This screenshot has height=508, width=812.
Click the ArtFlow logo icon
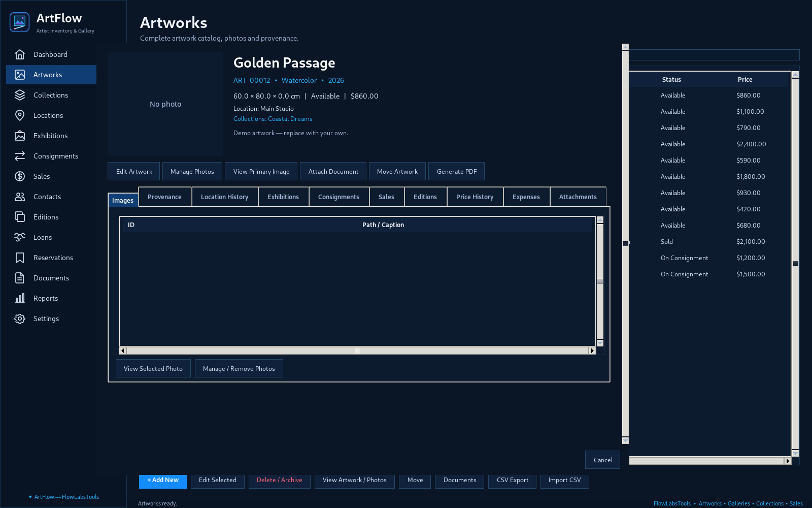coord(19,22)
